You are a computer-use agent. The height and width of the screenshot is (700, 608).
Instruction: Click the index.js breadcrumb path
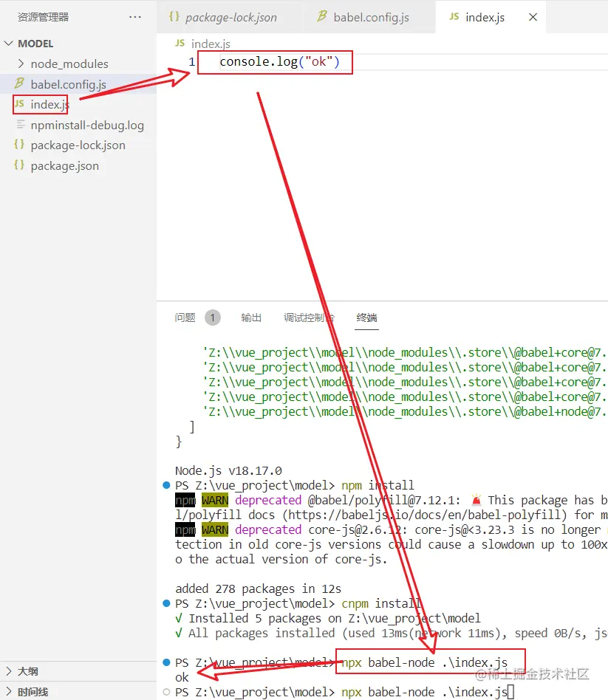[211, 44]
